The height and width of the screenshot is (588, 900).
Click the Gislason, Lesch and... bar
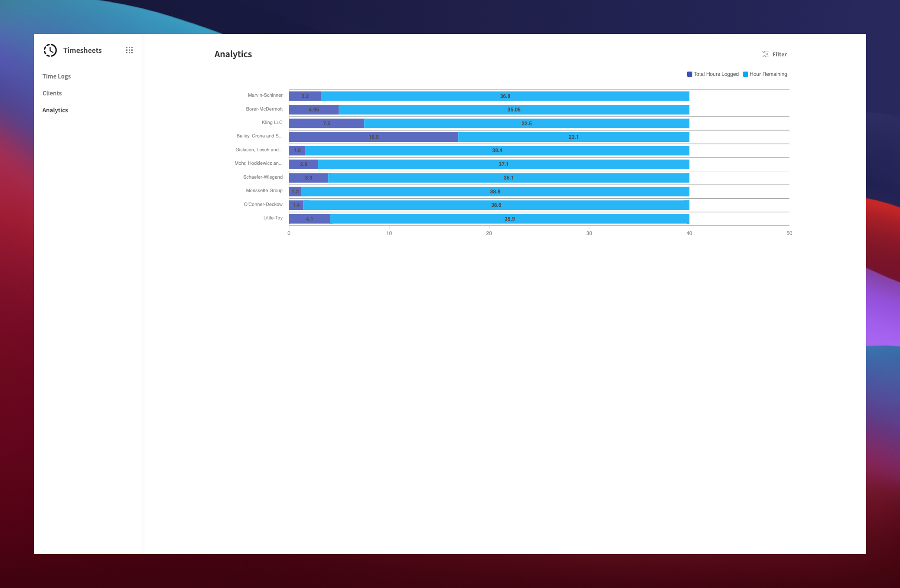pos(489,150)
